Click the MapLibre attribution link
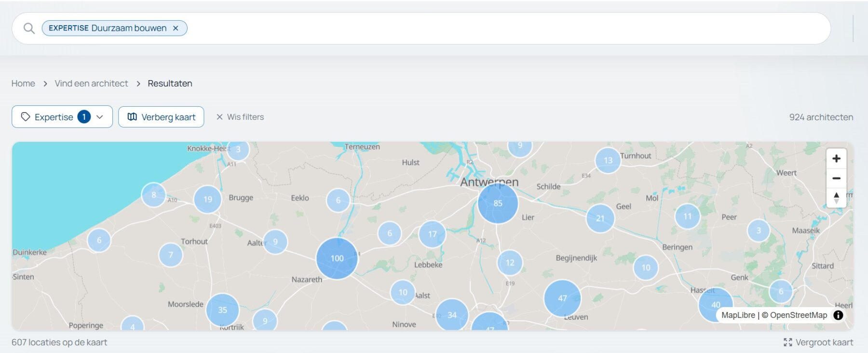868x353 pixels. click(738, 315)
